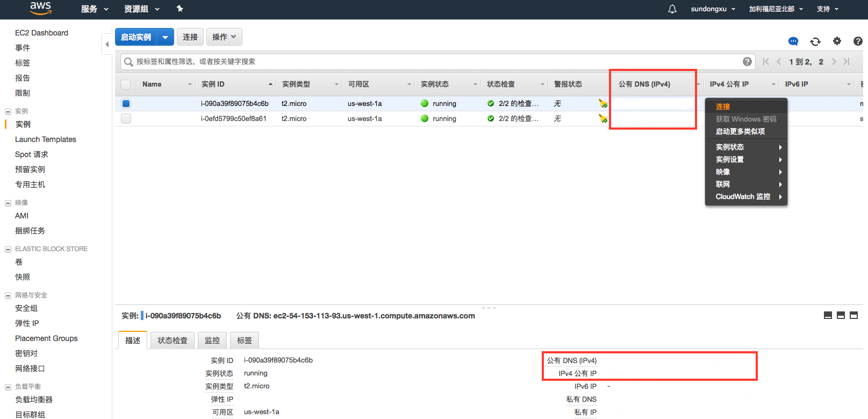Click alarm icon for instance i-0efd5799c50ef8a61
The height and width of the screenshot is (419, 868).
603,118
